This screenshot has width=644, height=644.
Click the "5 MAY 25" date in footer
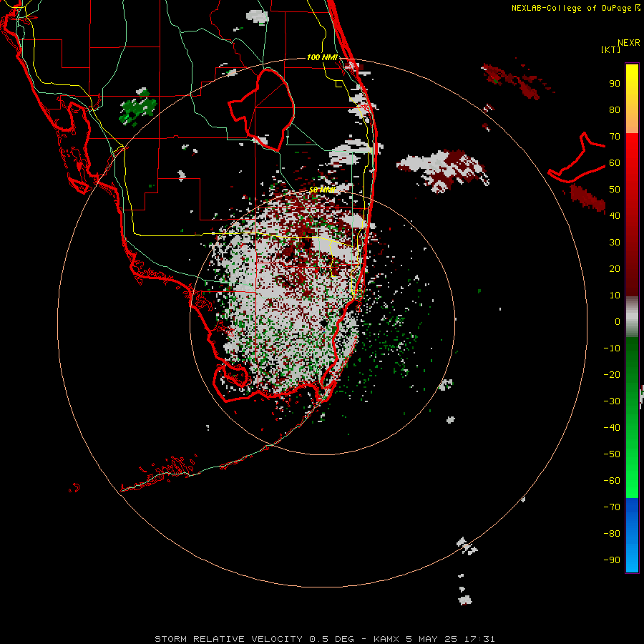coord(431,639)
